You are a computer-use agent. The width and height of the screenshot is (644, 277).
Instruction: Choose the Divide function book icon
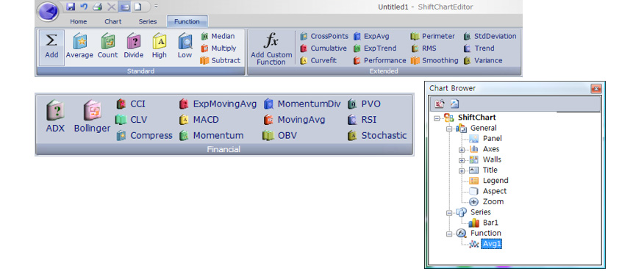point(134,42)
